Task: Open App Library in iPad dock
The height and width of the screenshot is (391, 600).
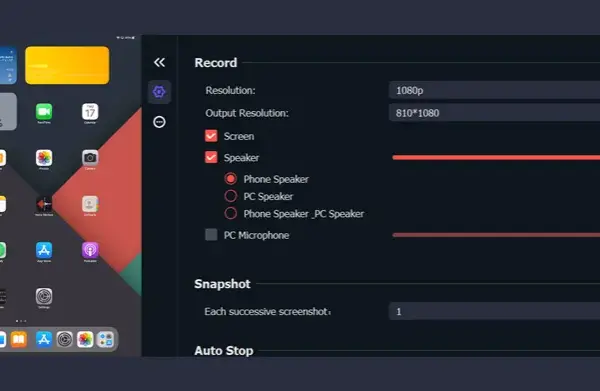Action: (x=106, y=339)
